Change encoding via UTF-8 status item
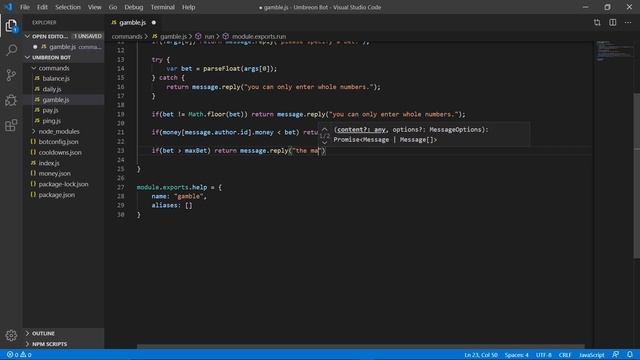Screen dimensions: 640x360 pos(543,355)
